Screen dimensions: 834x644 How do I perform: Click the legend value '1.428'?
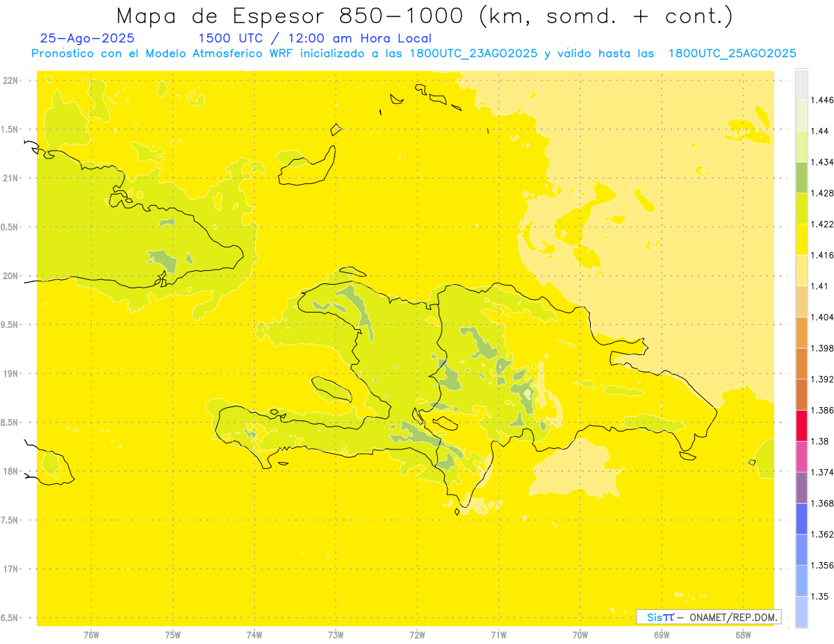coord(821,193)
